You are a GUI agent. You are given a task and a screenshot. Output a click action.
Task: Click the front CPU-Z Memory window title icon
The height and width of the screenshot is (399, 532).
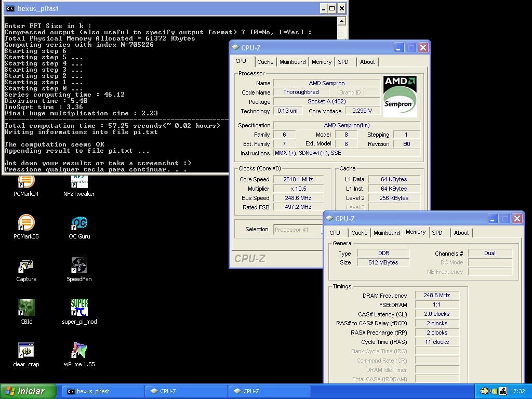pos(329,219)
